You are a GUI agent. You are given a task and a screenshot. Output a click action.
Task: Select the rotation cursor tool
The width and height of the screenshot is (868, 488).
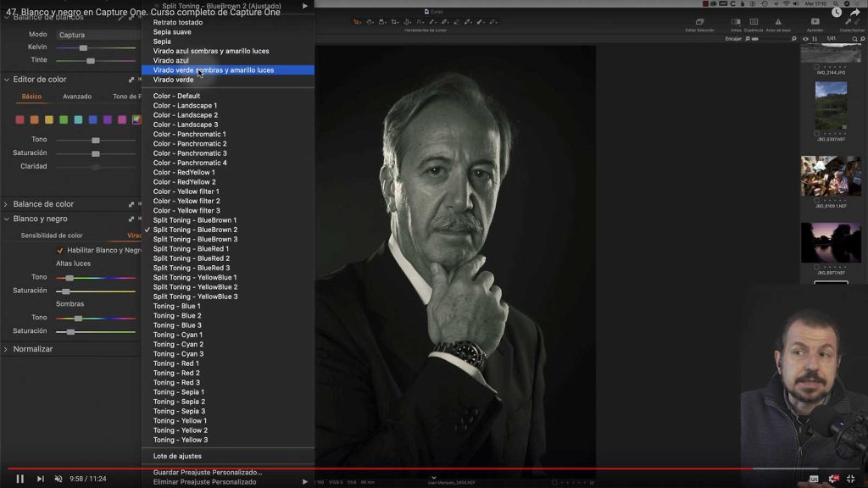408,22
